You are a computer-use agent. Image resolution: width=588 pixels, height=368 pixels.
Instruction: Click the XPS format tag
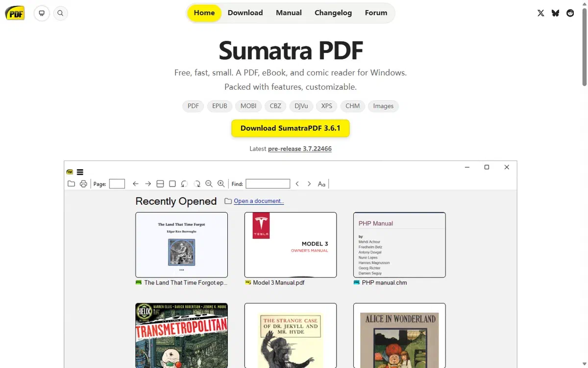[327, 106]
